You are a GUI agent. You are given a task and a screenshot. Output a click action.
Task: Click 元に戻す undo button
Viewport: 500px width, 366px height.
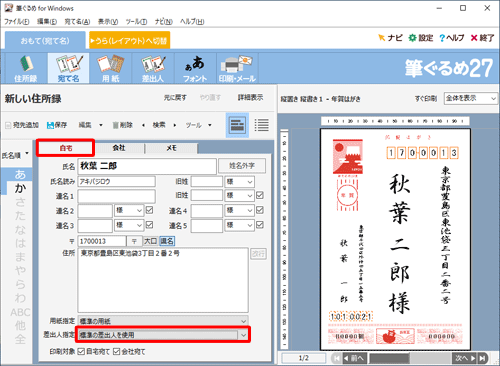click(x=175, y=97)
